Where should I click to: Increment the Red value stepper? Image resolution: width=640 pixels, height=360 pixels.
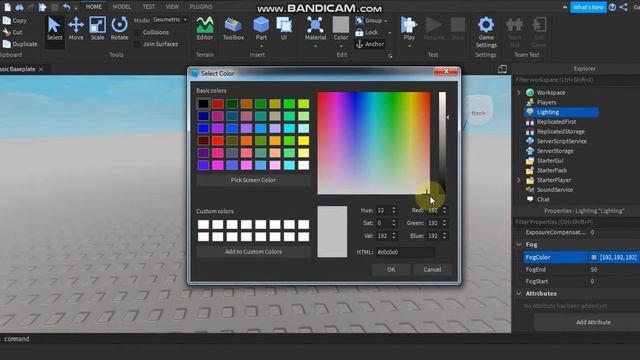tap(444, 208)
